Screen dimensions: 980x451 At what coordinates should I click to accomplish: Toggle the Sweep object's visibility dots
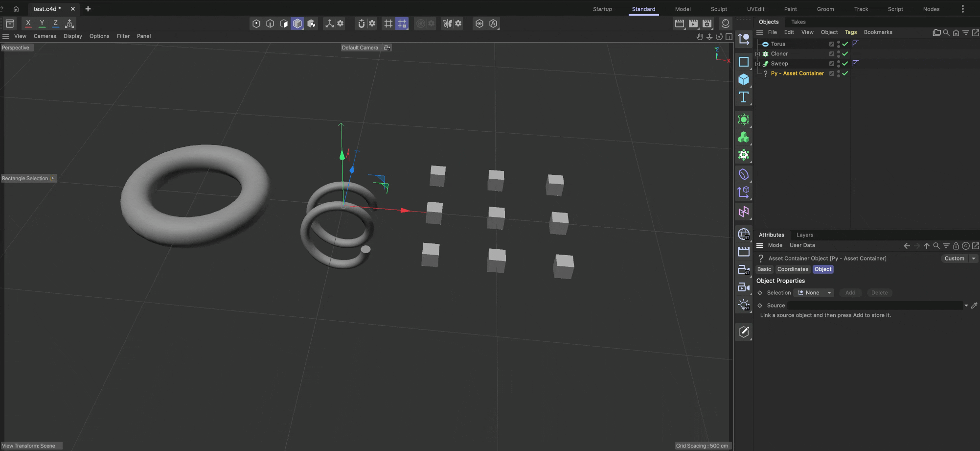(x=839, y=64)
